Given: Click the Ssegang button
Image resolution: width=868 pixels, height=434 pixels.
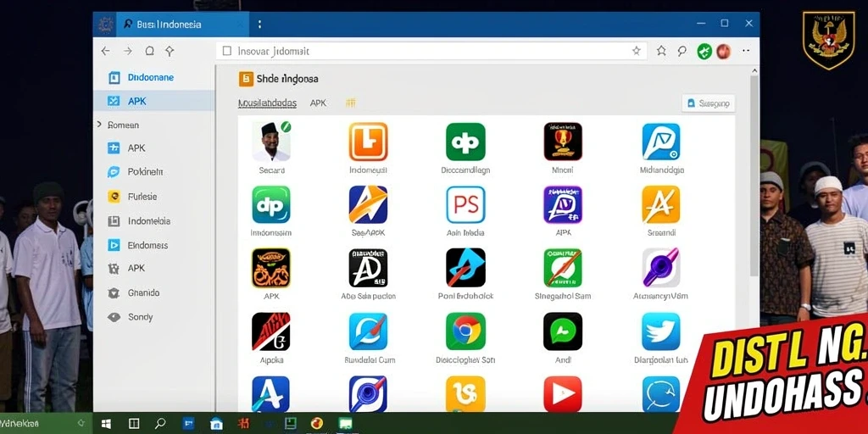Looking at the screenshot, I should 709,103.
